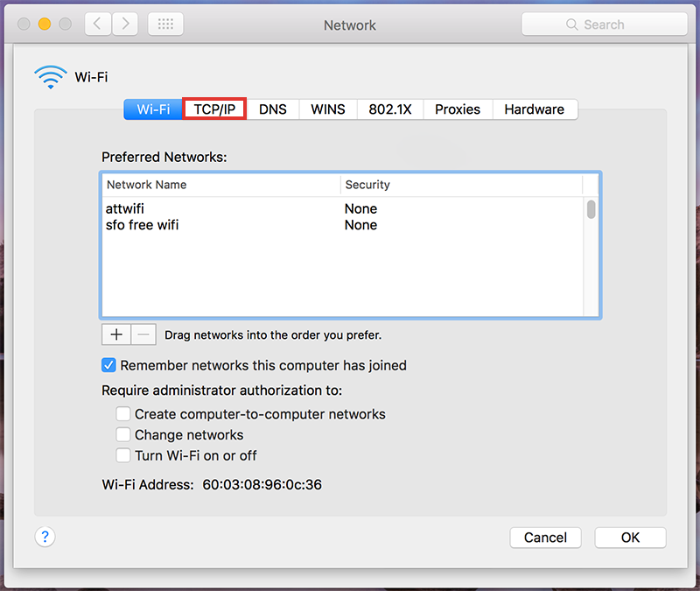This screenshot has height=591, width=700.
Task: Disable Remember networks this computer has joined
Action: pos(108,365)
